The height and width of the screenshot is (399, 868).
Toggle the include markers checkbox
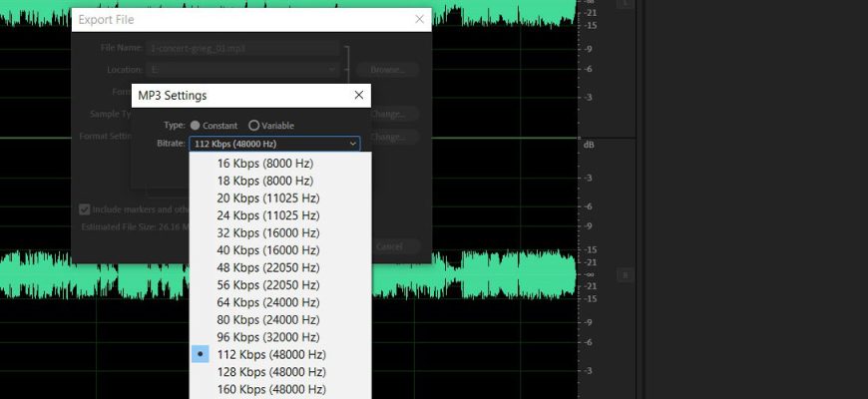(x=85, y=209)
